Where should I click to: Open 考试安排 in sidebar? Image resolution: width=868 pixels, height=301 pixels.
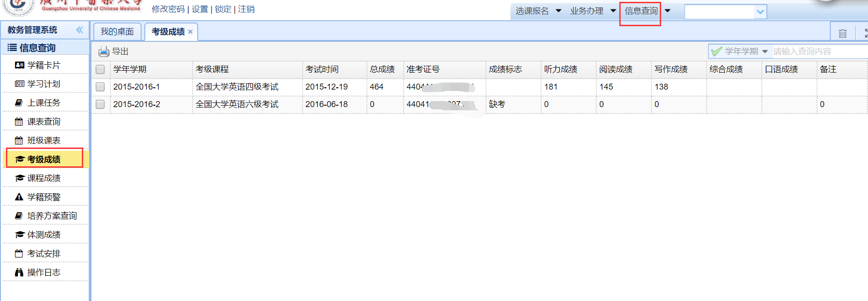43,254
